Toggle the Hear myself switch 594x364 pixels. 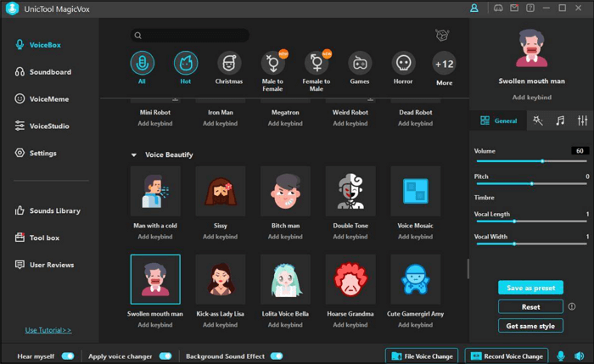(68, 356)
